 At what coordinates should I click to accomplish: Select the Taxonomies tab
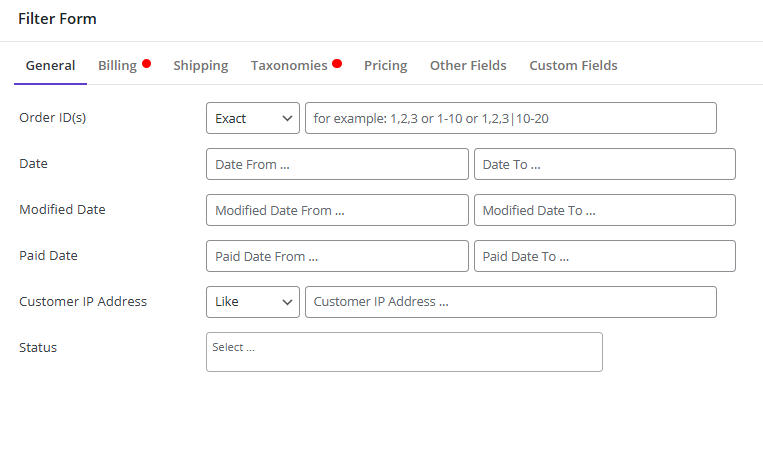(x=289, y=65)
